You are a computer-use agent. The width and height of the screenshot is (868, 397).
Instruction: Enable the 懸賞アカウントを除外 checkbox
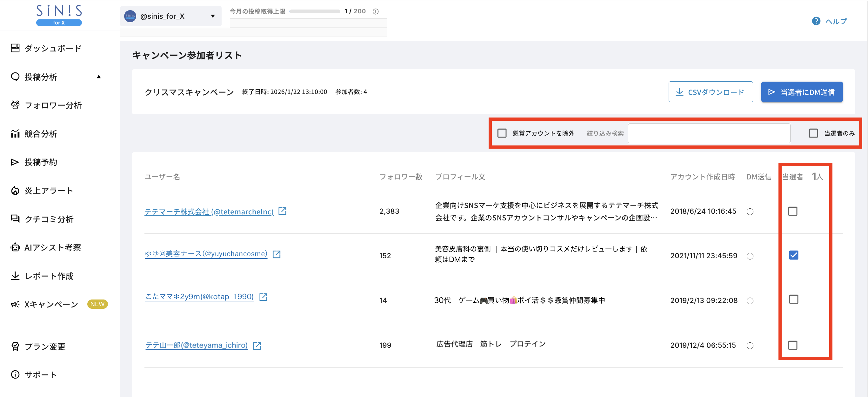502,133
